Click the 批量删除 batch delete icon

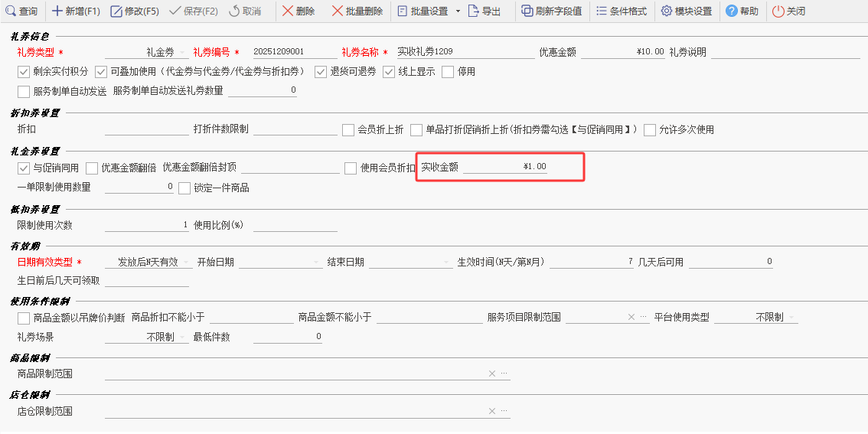(x=338, y=11)
